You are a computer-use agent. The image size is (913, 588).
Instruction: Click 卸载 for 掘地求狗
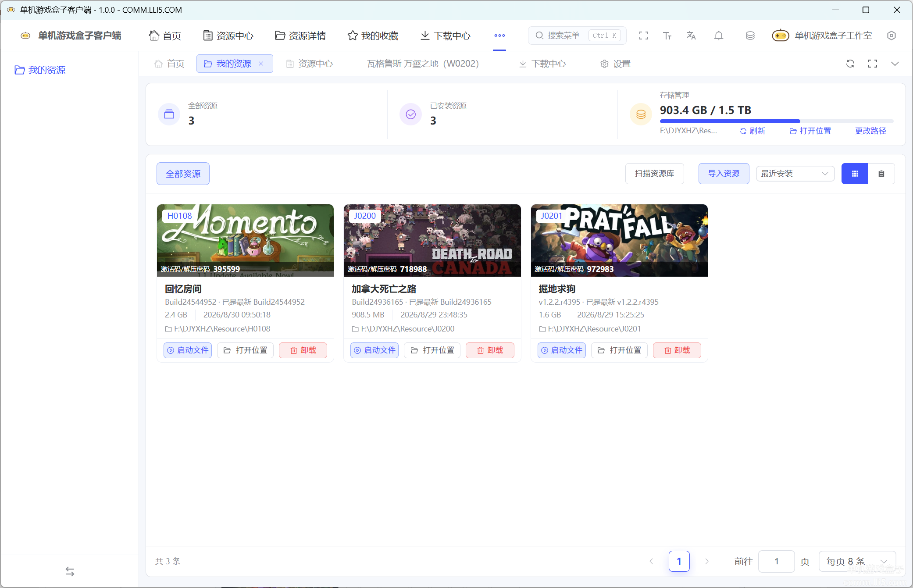point(677,350)
